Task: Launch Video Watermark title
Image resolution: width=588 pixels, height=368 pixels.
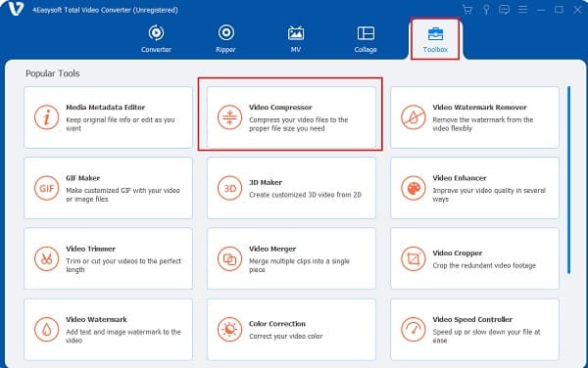Action: click(96, 320)
